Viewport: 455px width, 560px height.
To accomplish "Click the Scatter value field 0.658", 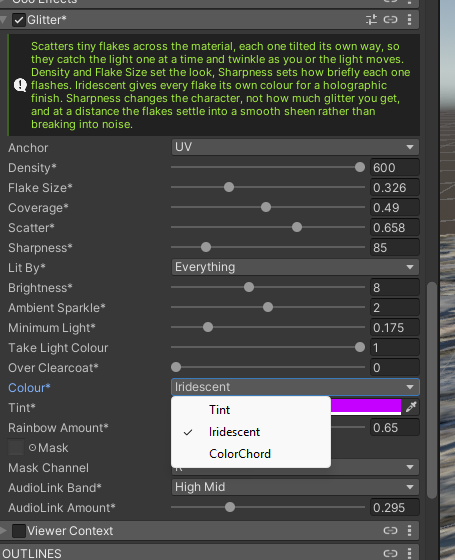I will coord(395,228).
